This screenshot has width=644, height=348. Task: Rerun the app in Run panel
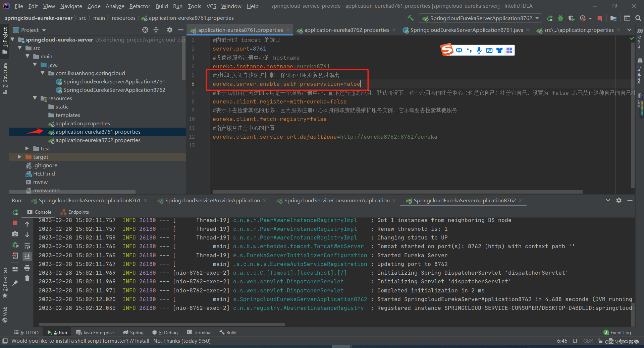[x=15, y=212]
